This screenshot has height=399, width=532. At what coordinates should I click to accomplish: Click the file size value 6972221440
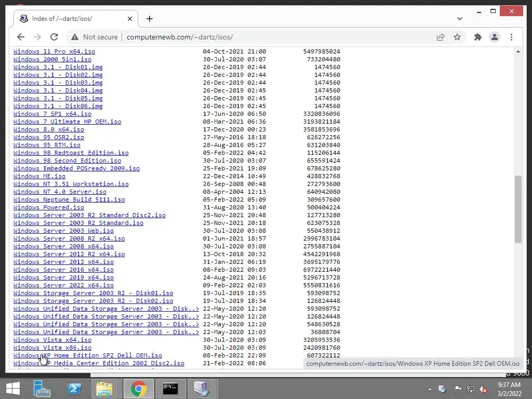322,270
